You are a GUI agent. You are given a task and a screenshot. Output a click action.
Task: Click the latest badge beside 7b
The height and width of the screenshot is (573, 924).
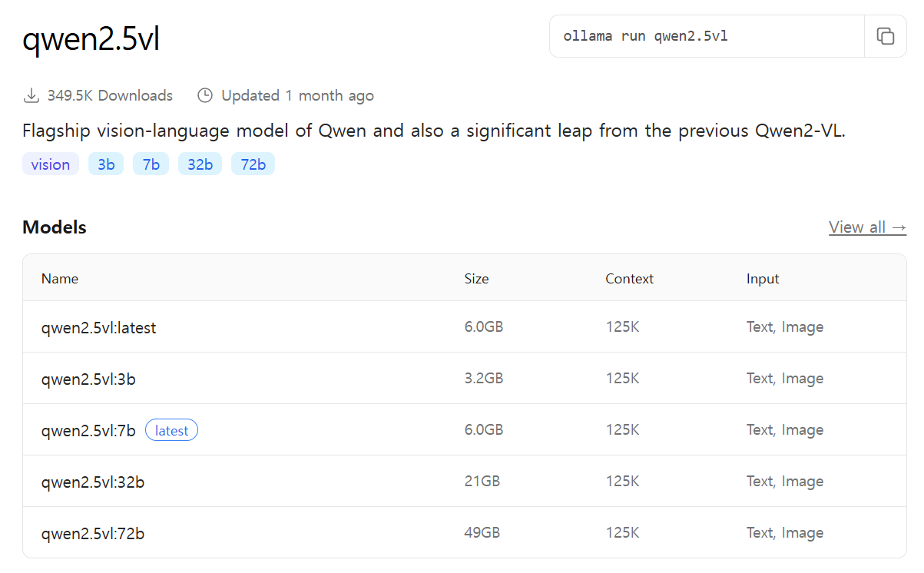pyautogui.click(x=171, y=431)
